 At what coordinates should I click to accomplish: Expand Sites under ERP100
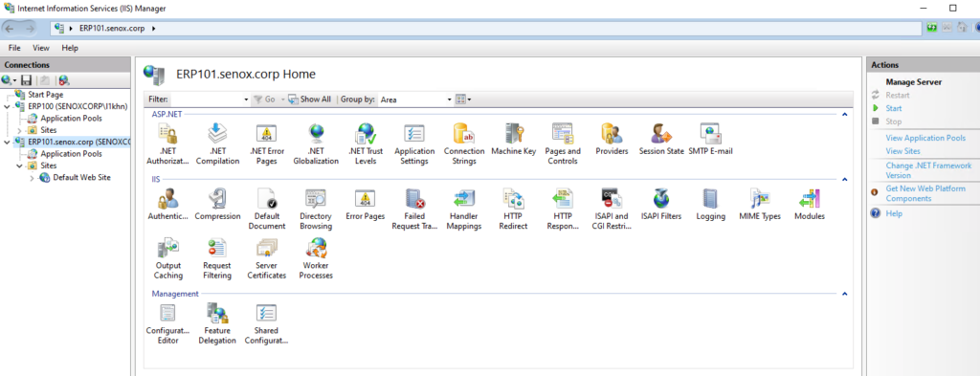pyautogui.click(x=19, y=130)
